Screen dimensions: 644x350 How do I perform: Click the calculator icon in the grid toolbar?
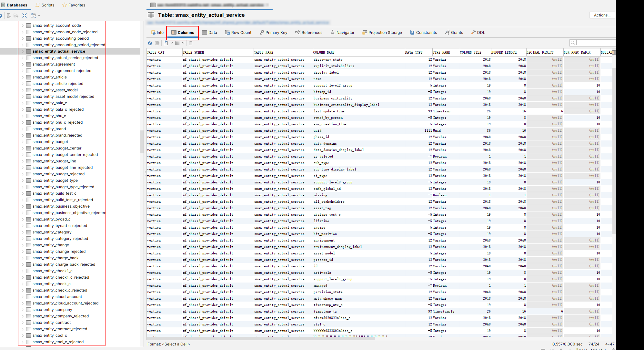click(x=191, y=43)
